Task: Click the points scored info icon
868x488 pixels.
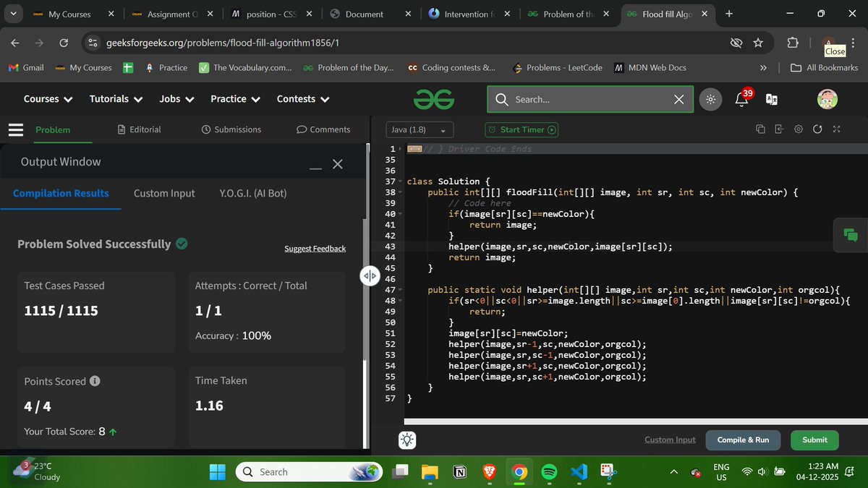Action: 95,381
